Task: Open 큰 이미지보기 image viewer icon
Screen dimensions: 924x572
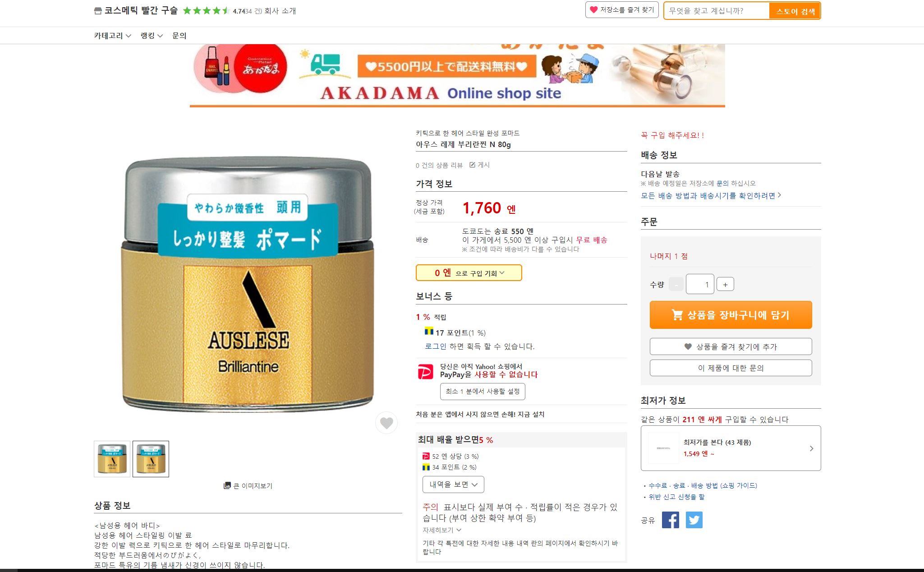Action: 227,486
